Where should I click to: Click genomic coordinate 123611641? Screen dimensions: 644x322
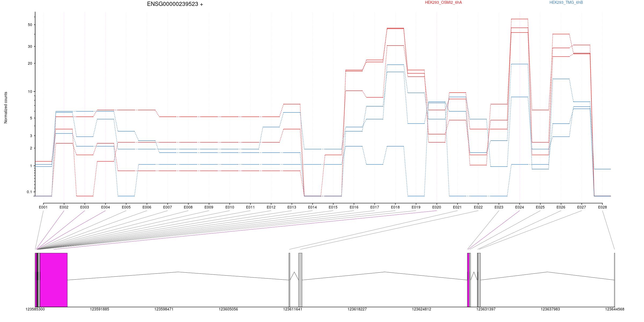point(293,309)
